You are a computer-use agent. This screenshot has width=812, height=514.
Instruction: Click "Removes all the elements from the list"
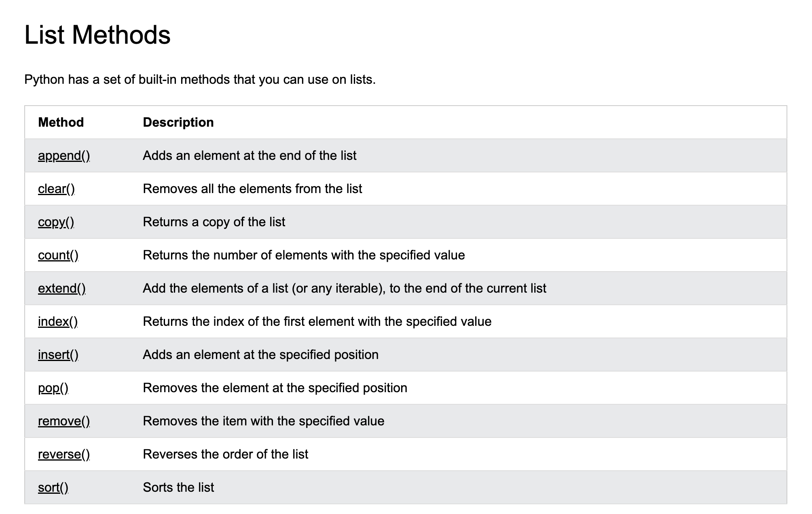(x=252, y=189)
